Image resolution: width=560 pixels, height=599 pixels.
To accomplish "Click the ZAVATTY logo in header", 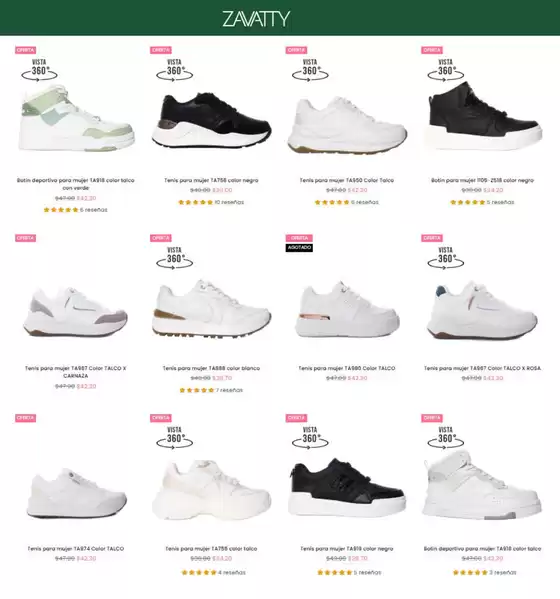I will tap(256, 19).
